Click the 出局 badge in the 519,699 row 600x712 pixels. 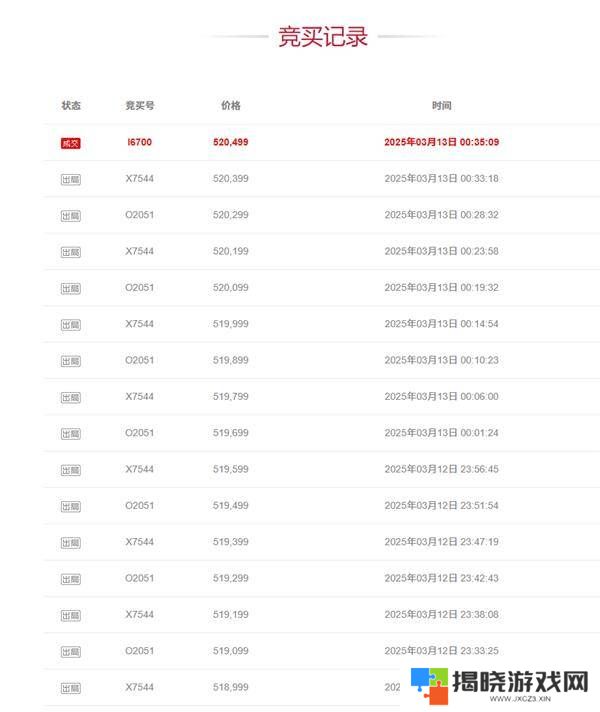[x=70, y=434]
